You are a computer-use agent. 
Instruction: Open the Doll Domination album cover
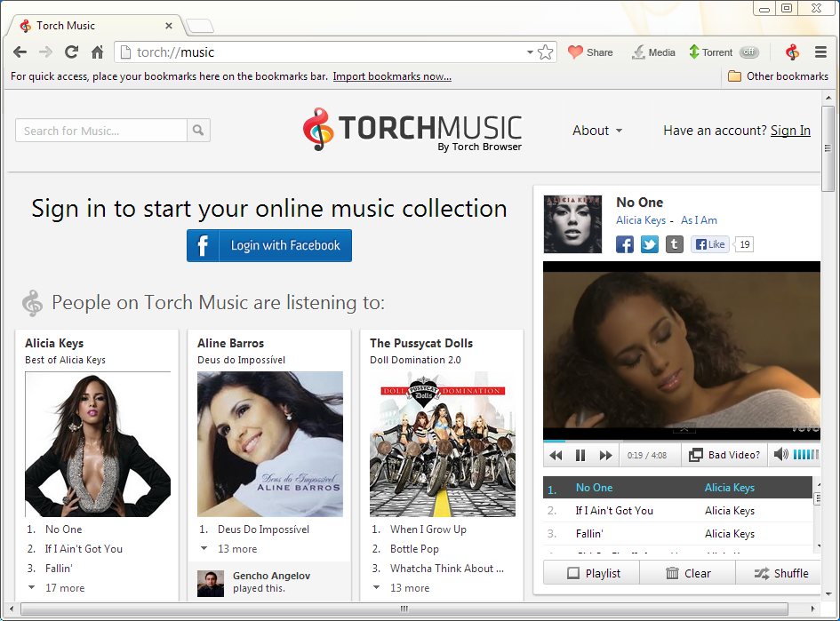click(x=443, y=444)
